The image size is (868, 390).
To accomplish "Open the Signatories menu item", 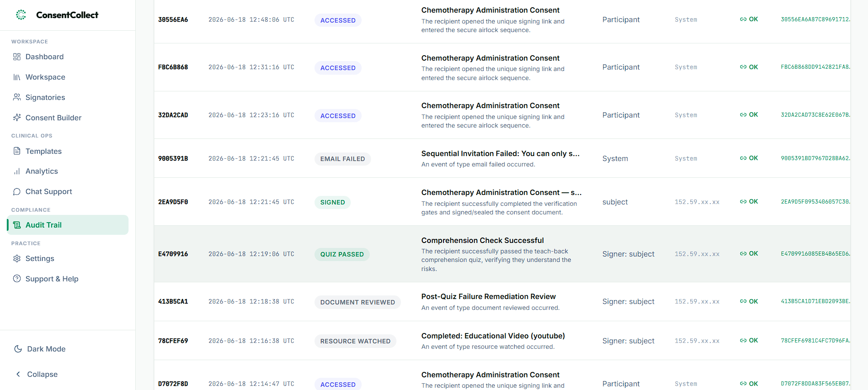I will (x=68, y=97).
